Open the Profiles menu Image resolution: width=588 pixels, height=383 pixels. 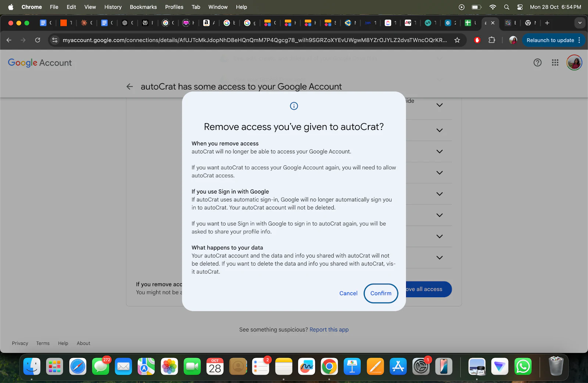[174, 7]
